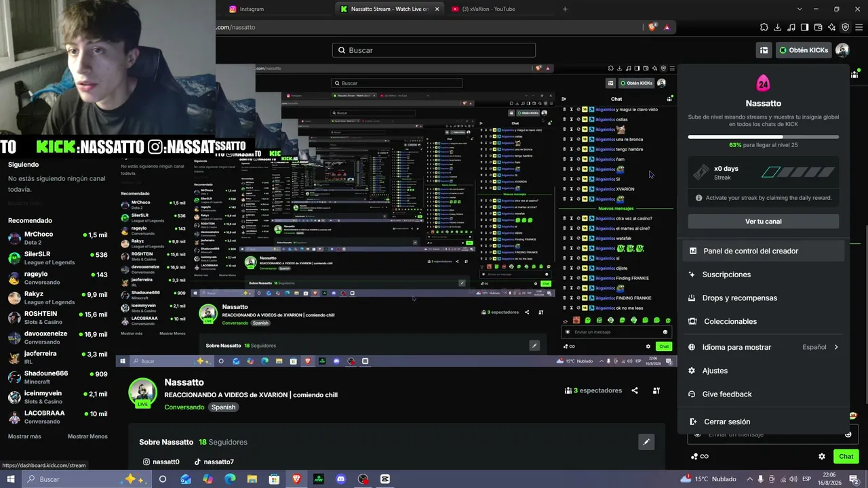
Task: Click the Brave Rewards triangle icon
Action: (x=667, y=27)
